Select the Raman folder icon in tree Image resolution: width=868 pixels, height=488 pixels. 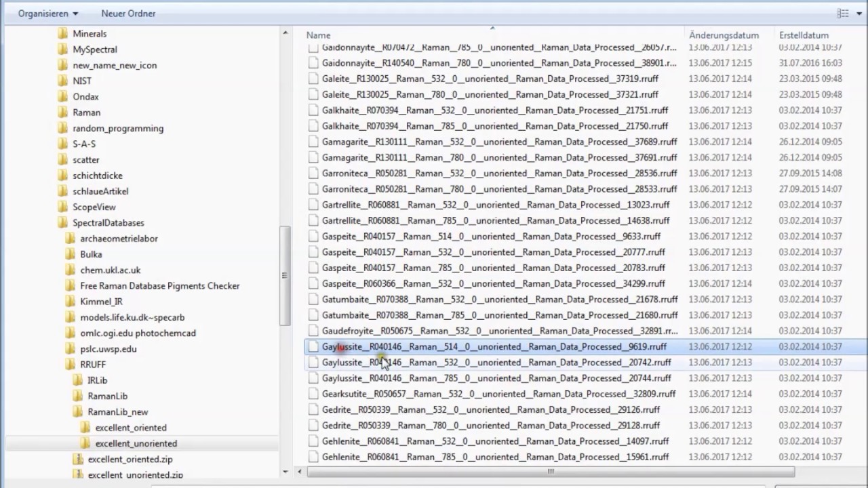coord(63,113)
